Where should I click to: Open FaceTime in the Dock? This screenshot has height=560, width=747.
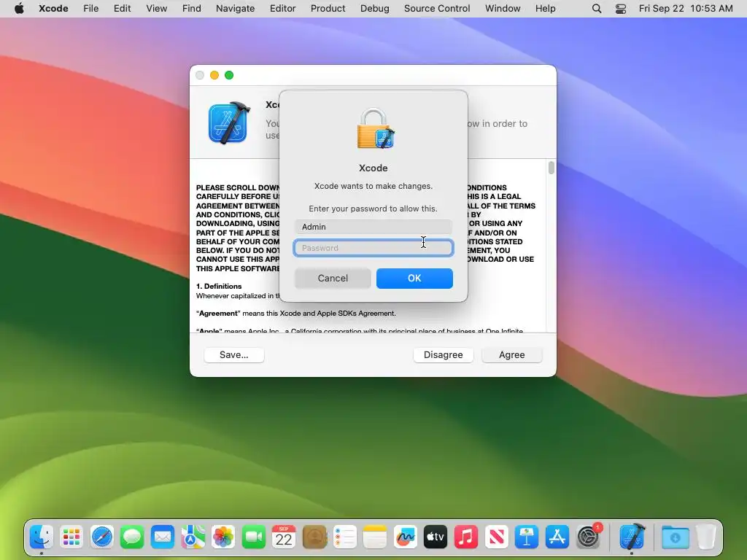coord(253,537)
